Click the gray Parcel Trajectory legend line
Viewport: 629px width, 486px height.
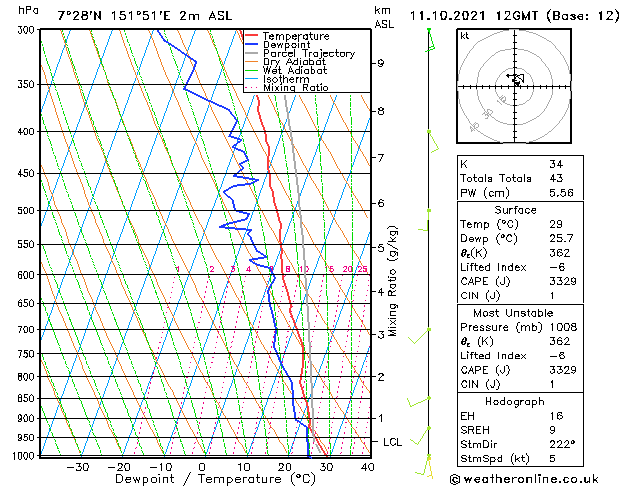pos(252,53)
